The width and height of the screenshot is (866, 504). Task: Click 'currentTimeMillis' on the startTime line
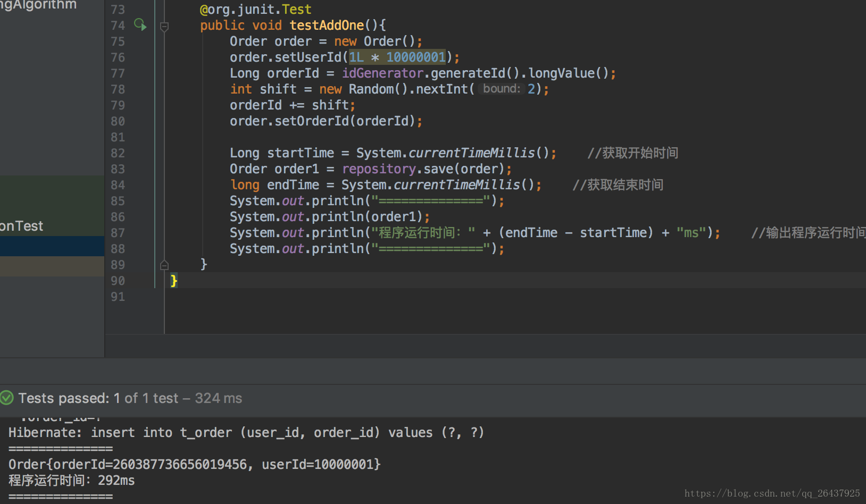tap(471, 153)
